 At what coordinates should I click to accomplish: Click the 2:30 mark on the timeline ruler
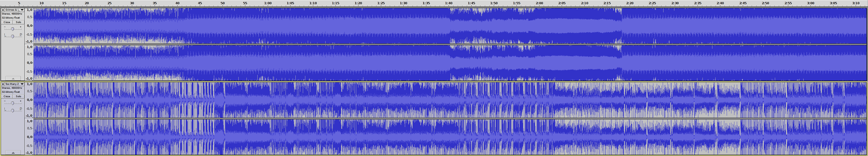tap(675, 3)
